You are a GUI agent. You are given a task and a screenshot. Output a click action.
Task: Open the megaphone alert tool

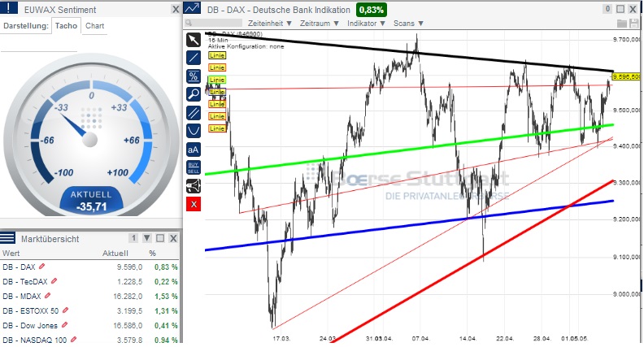click(x=194, y=186)
